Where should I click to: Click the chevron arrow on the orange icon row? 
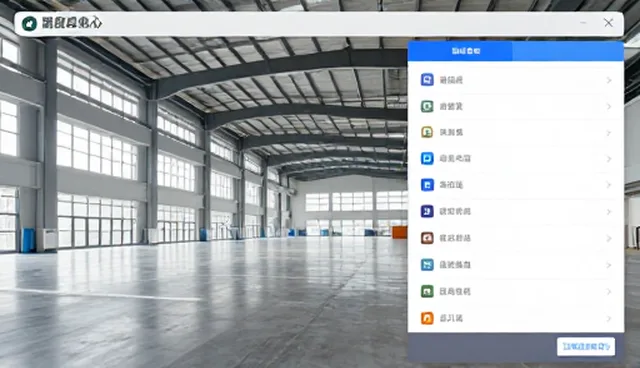609,318
